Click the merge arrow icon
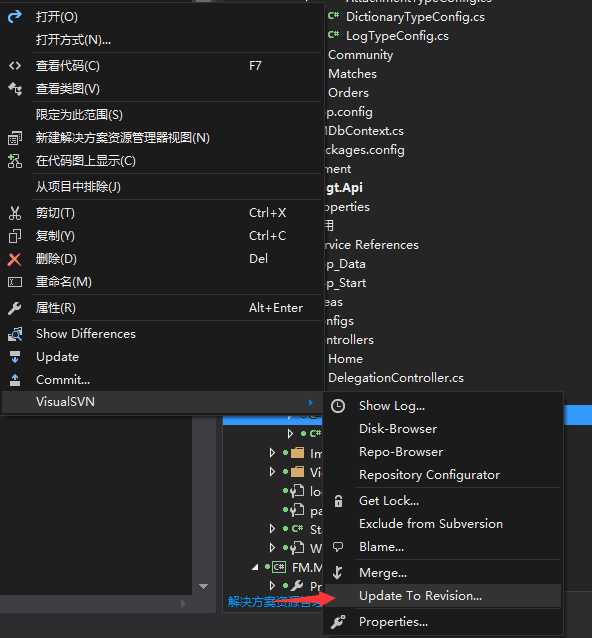Image resolution: width=592 pixels, height=638 pixels. point(337,572)
